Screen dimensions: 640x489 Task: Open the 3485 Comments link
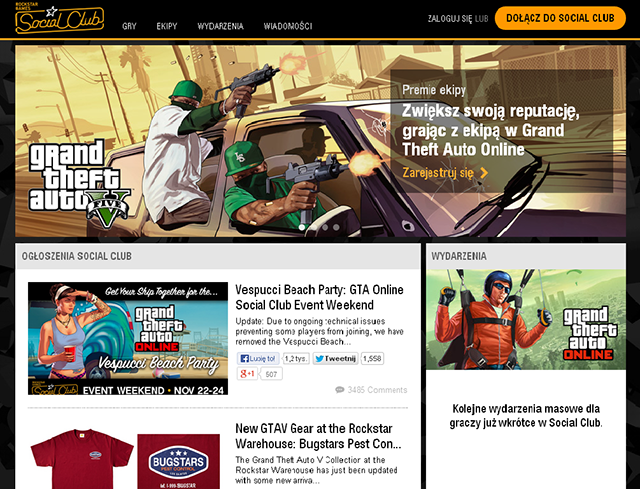click(x=377, y=390)
